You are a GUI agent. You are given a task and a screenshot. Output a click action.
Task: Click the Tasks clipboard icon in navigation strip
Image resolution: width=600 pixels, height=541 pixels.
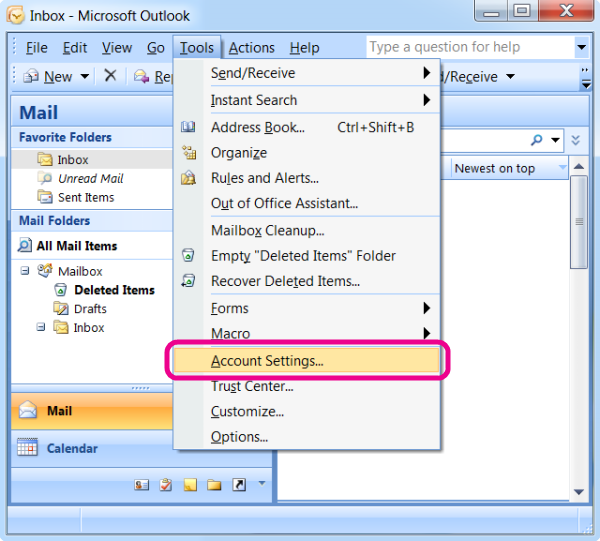(166, 485)
